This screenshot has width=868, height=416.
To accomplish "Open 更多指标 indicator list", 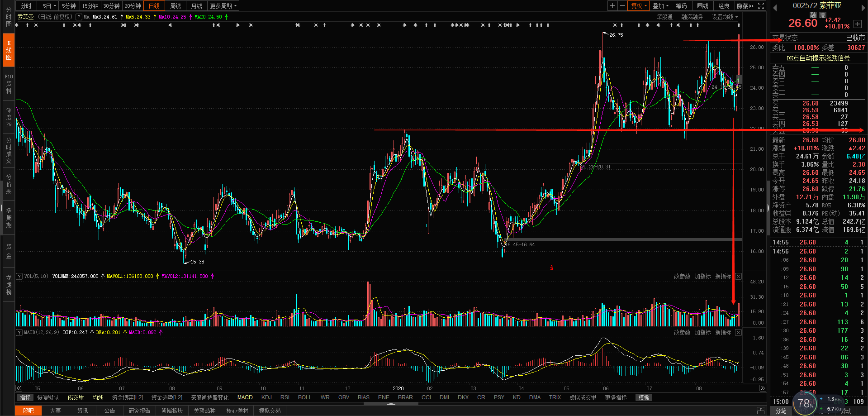I will 616,397.
